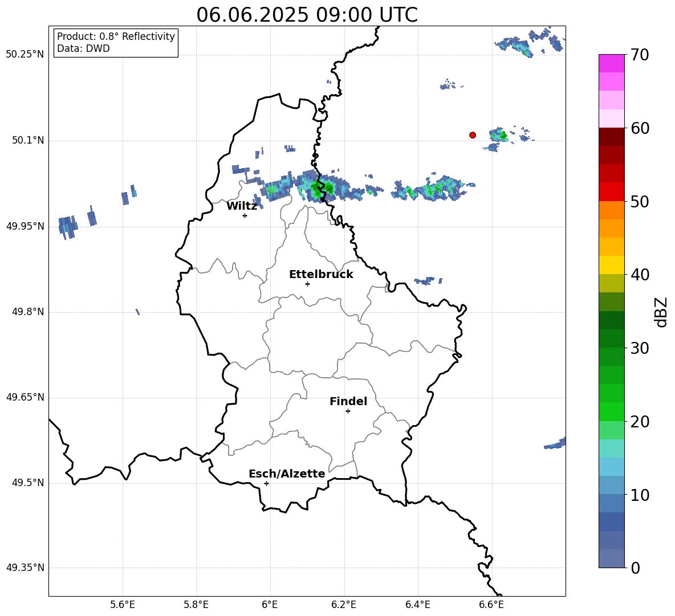The image size is (675, 616).
Task: Pick the orange swatch below 50 dBZ
Action: (612, 210)
